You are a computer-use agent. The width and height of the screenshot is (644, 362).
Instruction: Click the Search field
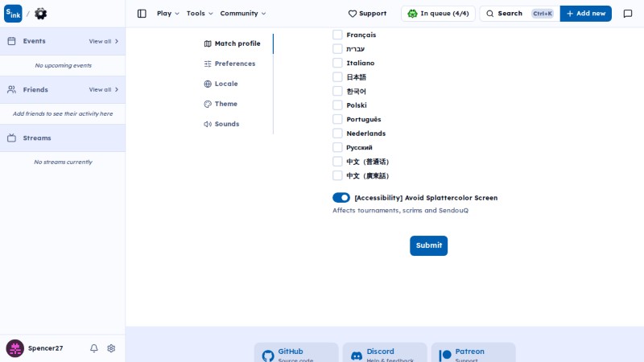pos(519,14)
